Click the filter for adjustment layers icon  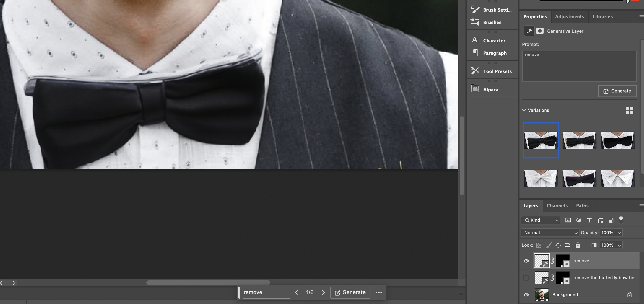coord(578,220)
